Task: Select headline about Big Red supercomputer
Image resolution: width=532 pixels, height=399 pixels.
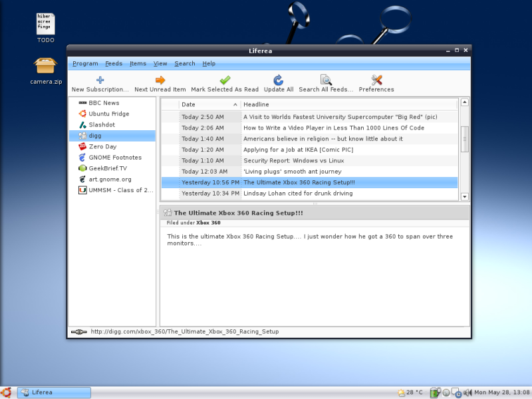Action: 340,117
